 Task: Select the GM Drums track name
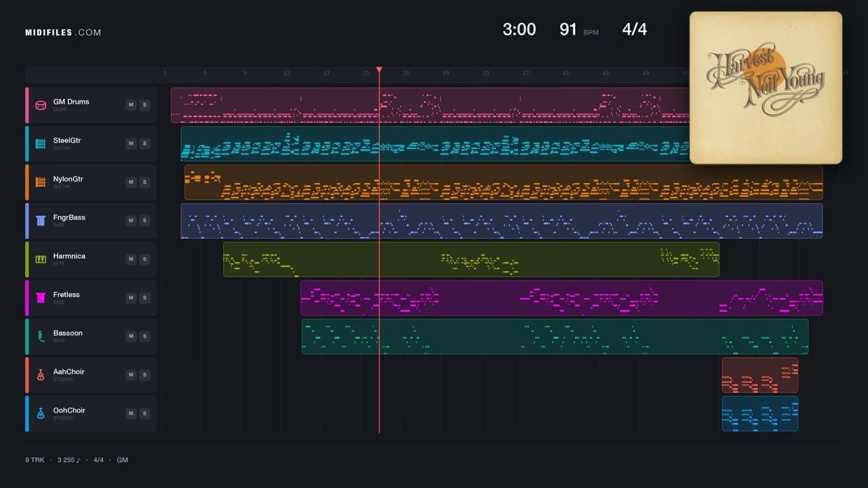pos(71,102)
